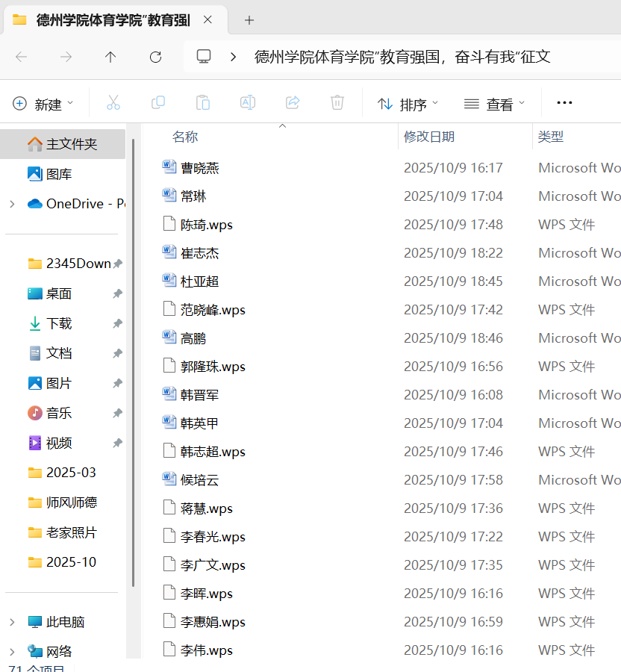Open the 排序 (Sort) dropdown menu
Image resolution: width=621 pixels, height=672 pixels.
408,104
